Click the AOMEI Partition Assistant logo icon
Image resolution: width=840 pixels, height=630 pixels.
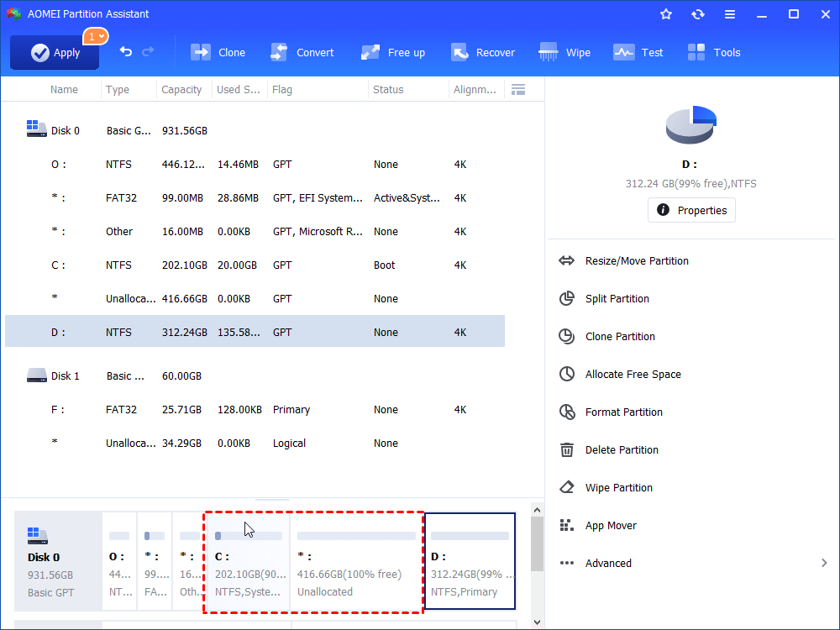coord(14,13)
